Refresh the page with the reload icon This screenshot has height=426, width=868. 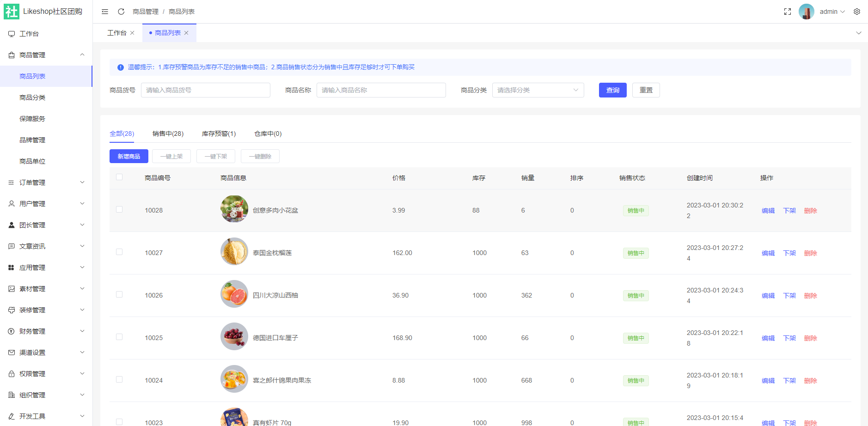[x=121, y=11]
